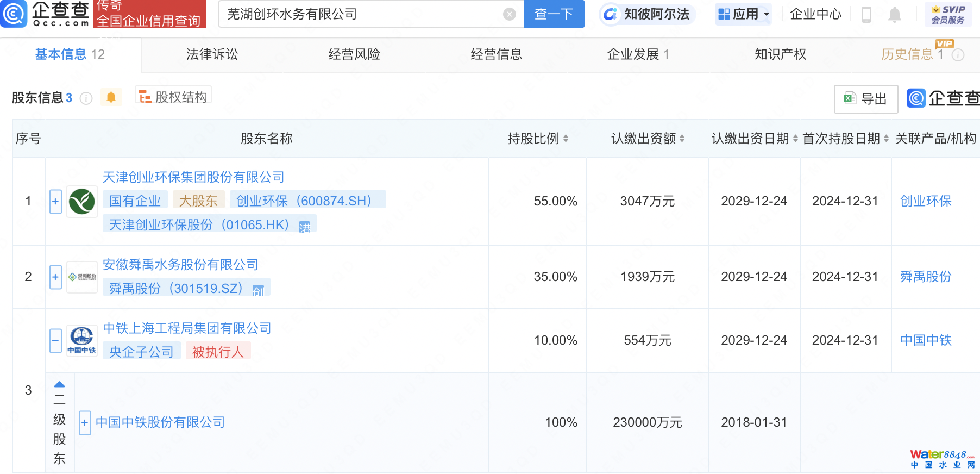
Task: Switch to the 法律诉讼 tab
Action: pyautogui.click(x=212, y=54)
